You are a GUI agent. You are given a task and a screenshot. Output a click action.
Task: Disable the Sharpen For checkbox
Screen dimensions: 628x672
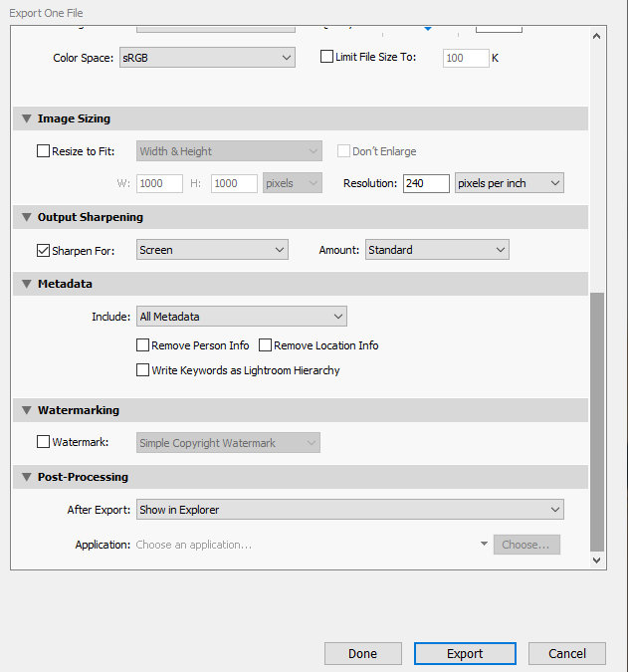[x=43, y=250]
